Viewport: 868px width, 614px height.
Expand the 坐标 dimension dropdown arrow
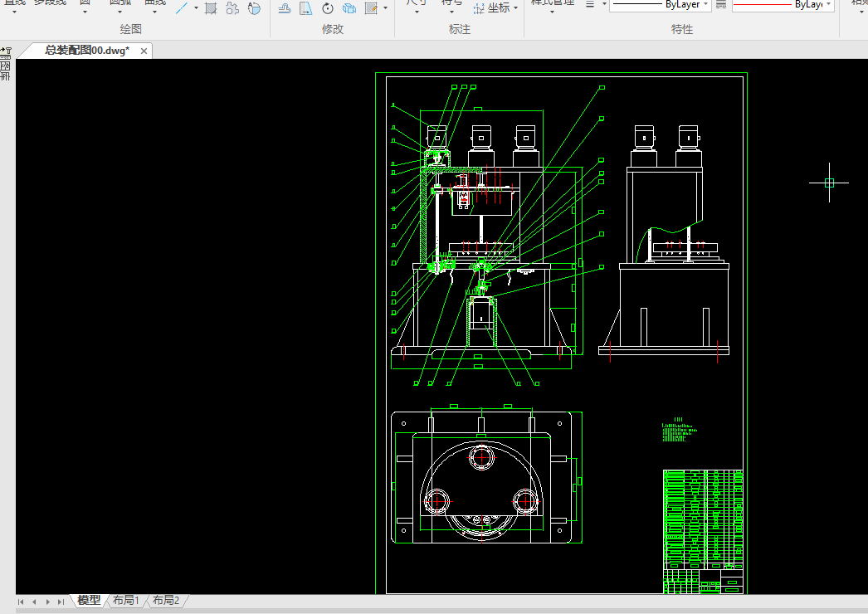pyautogui.click(x=515, y=8)
